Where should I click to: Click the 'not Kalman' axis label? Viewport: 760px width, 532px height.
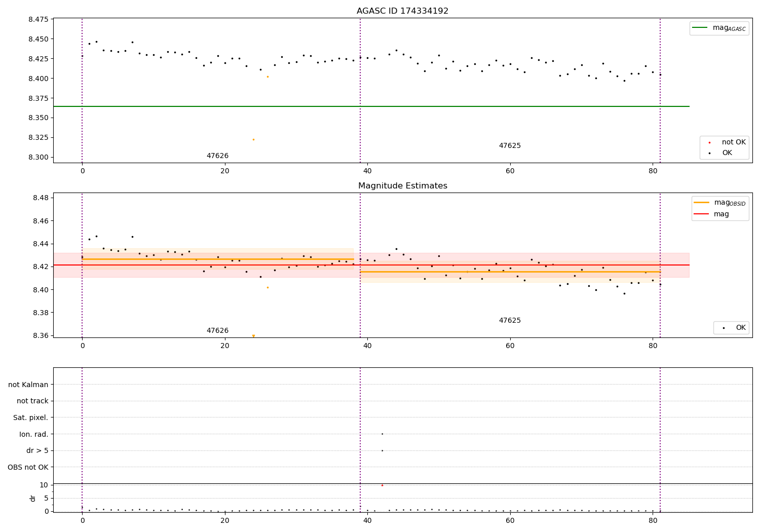pyautogui.click(x=28, y=385)
